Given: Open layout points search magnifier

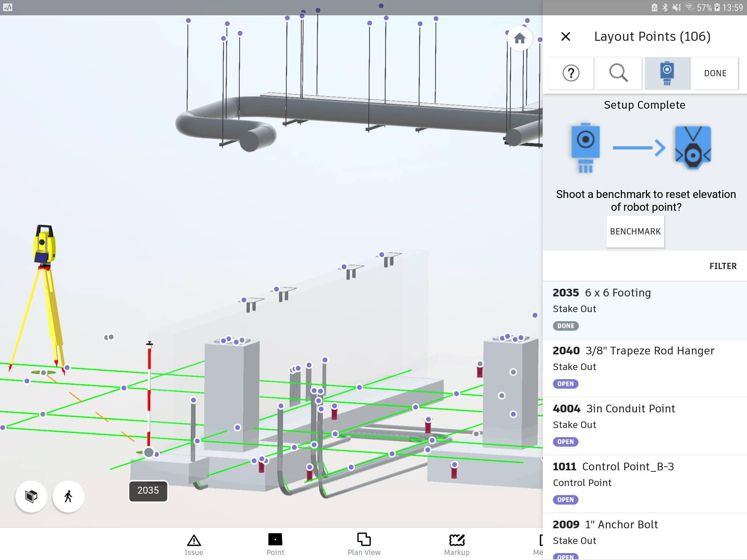Looking at the screenshot, I should tap(619, 73).
